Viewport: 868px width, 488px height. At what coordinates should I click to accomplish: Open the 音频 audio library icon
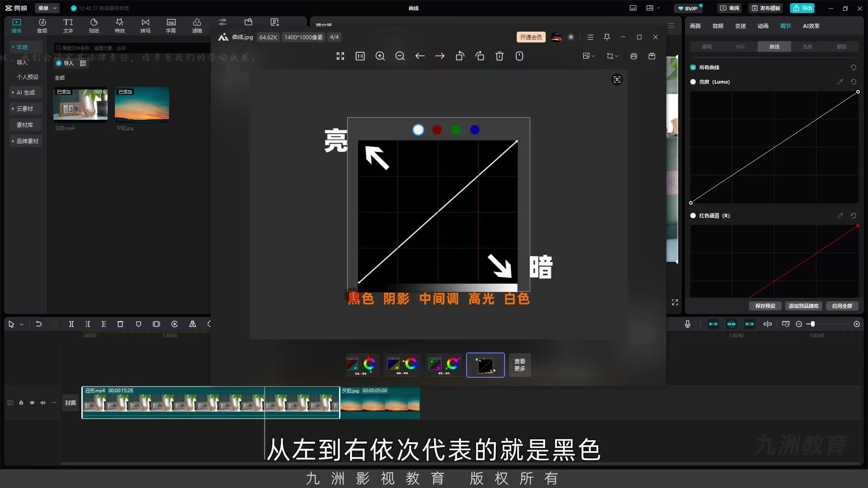click(42, 26)
